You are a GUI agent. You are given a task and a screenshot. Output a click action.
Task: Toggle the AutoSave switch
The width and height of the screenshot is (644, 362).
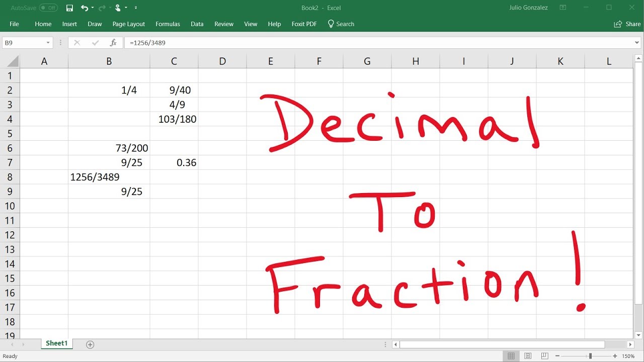[x=48, y=8]
